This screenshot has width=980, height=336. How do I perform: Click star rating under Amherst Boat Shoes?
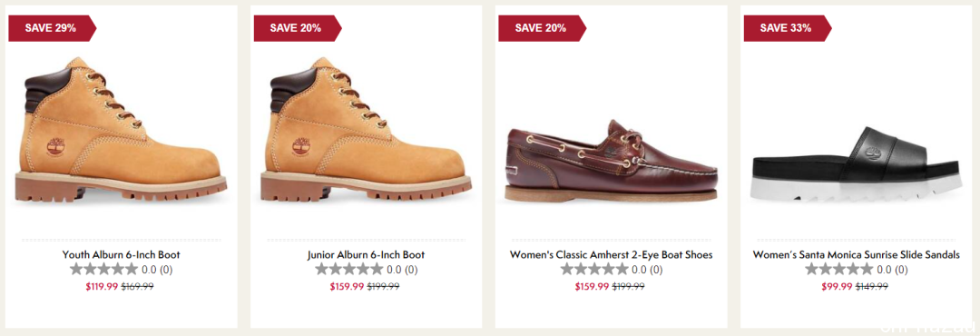tap(593, 270)
